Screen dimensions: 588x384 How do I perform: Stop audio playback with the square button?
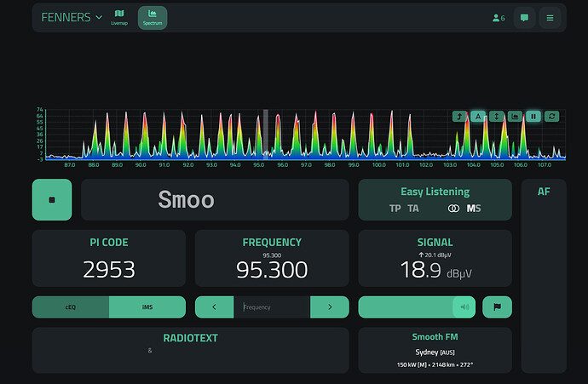coord(52,200)
